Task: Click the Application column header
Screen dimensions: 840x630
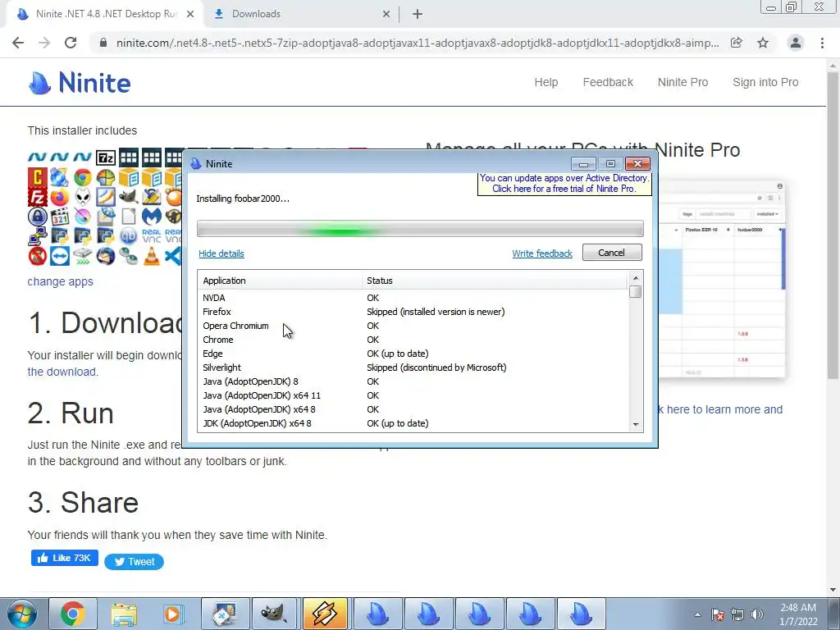Action: coord(280,281)
